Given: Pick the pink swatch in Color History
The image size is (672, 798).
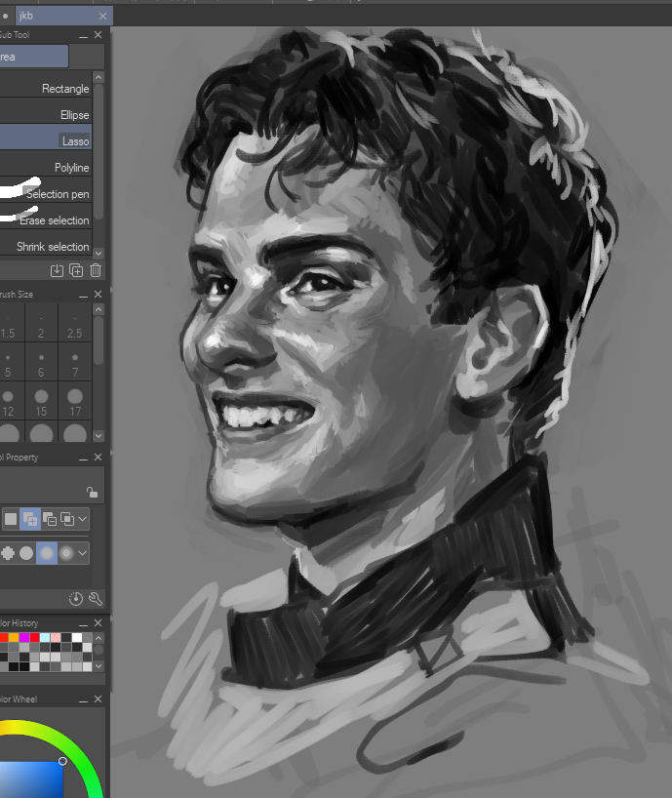Looking at the screenshot, I should (x=56, y=638).
